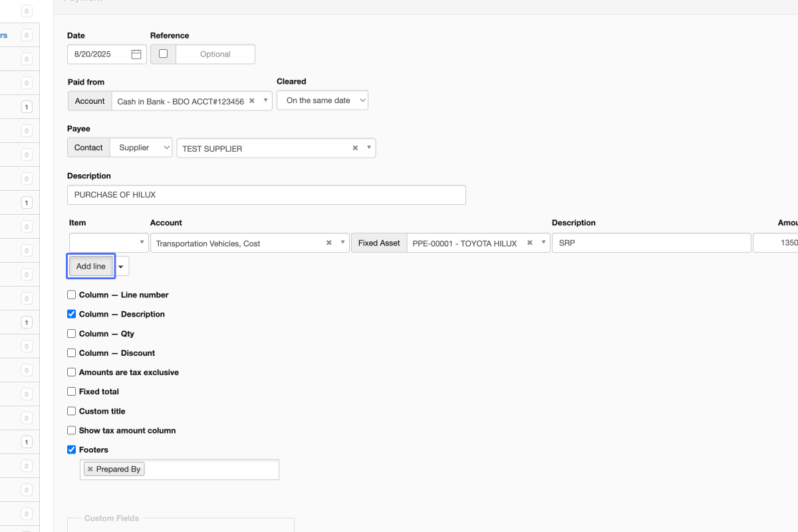The image size is (798, 532).
Task: Expand the Supplier contact type dropdown
Action: [x=141, y=148]
